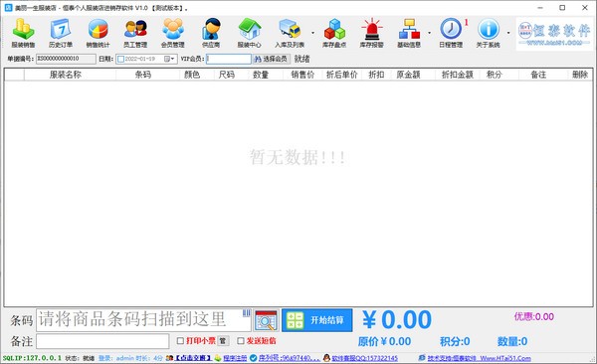Open the 日期 date picker dropdown
The height and width of the screenshot is (364, 597).
point(169,59)
